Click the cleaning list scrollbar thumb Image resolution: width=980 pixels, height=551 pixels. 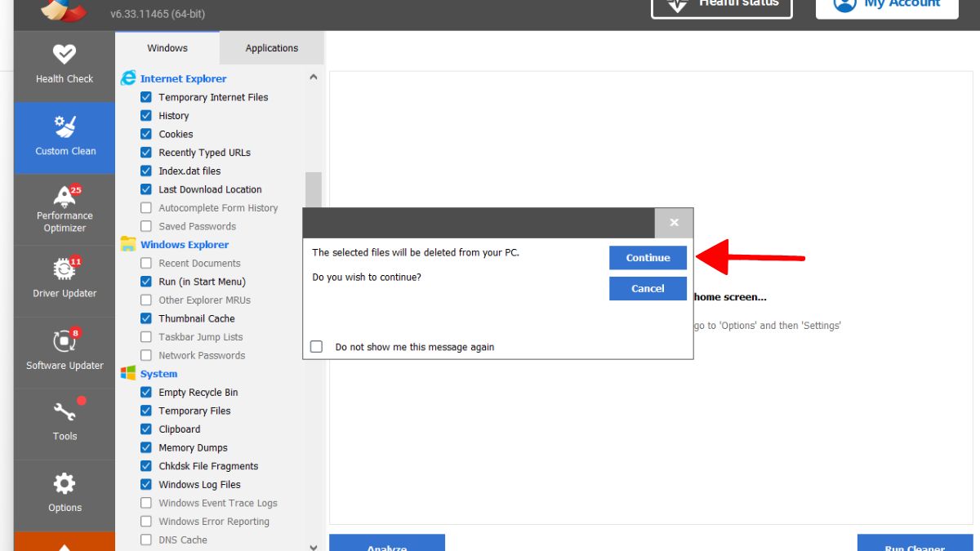[314, 189]
